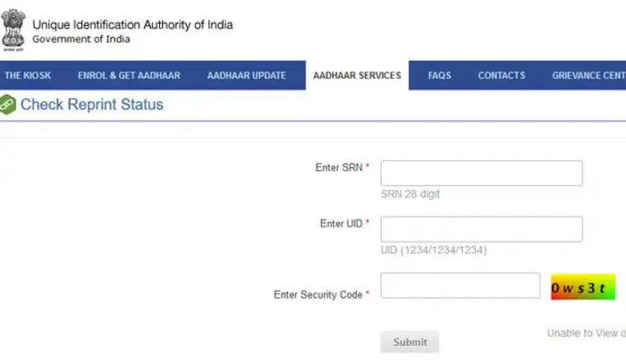Open the FAQS menu item
626x364 pixels.
439,76
